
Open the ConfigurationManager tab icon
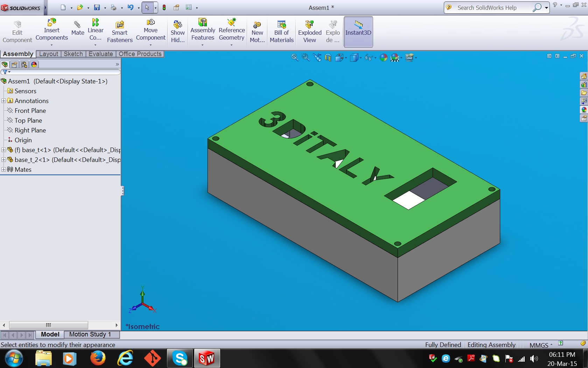(24, 64)
